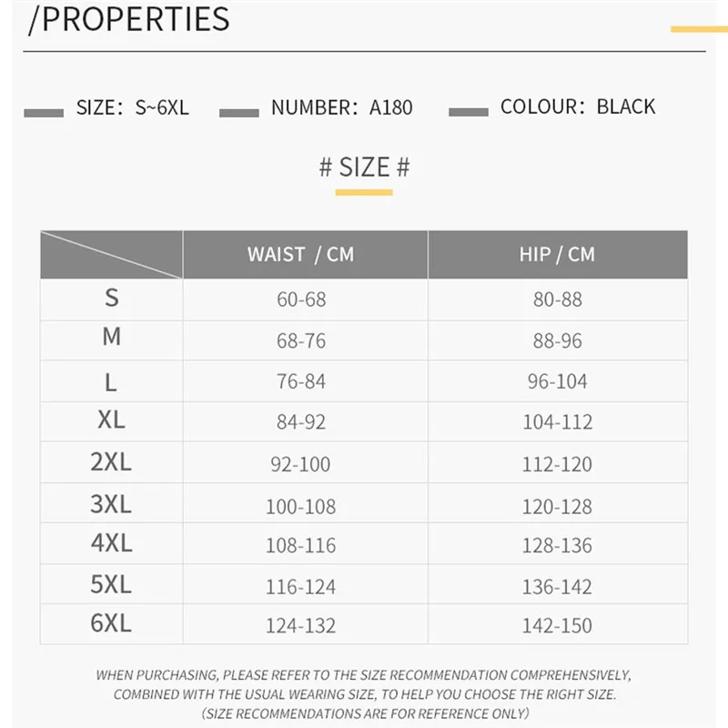Select the waist value 108-116

300,546
